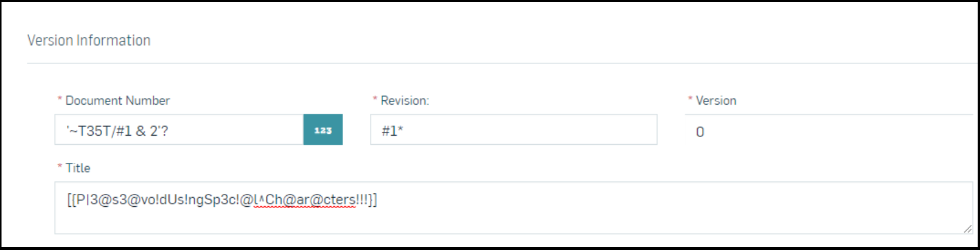Click the red-underlined misspelled word in Title

click(305, 200)
